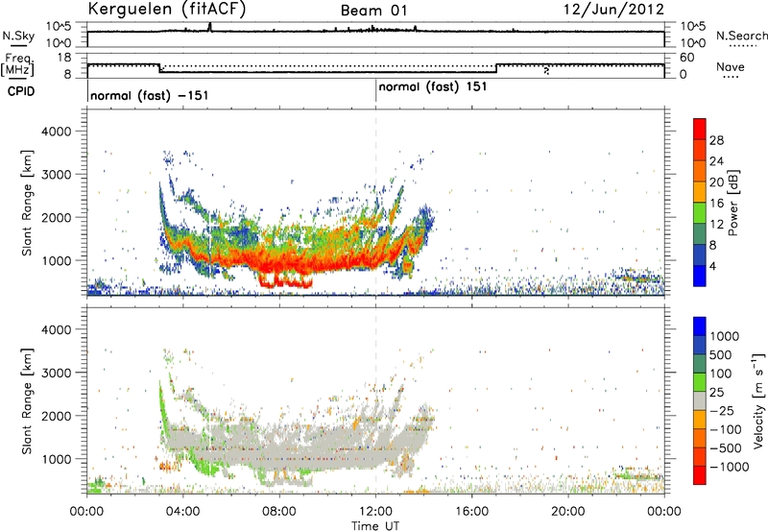Click the 1000 tick on the velocity colorbar

[725, 336]
